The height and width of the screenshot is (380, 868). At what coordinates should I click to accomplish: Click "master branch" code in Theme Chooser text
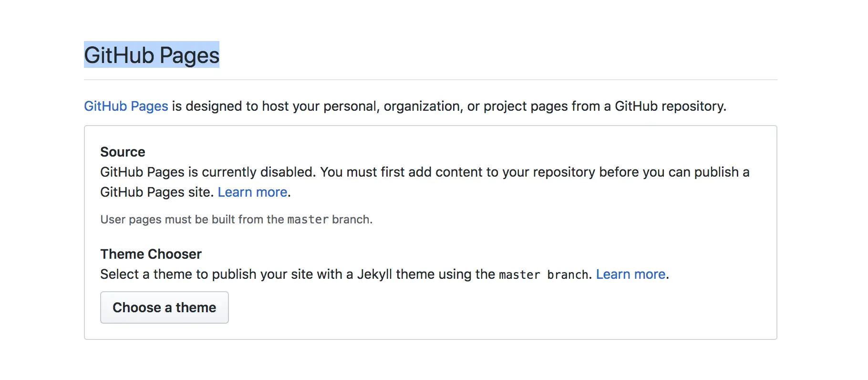(x=544, y=274)
